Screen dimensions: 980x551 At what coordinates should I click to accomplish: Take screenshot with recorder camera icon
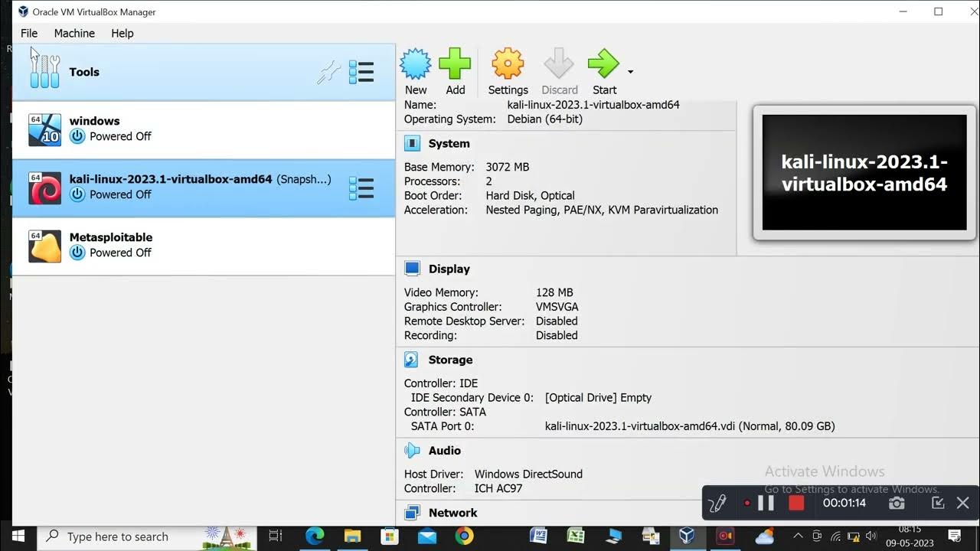(897, 503)
